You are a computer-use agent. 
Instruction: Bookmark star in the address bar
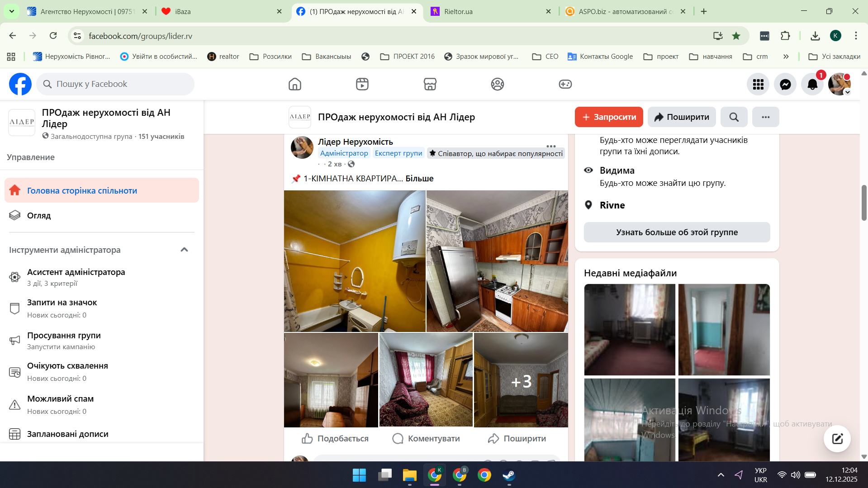coord(736,36)
